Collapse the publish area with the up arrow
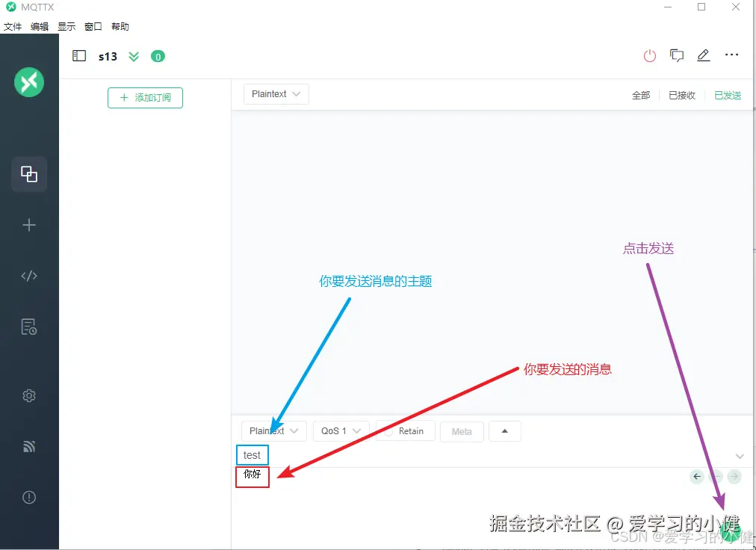 [x=504, y=430]
